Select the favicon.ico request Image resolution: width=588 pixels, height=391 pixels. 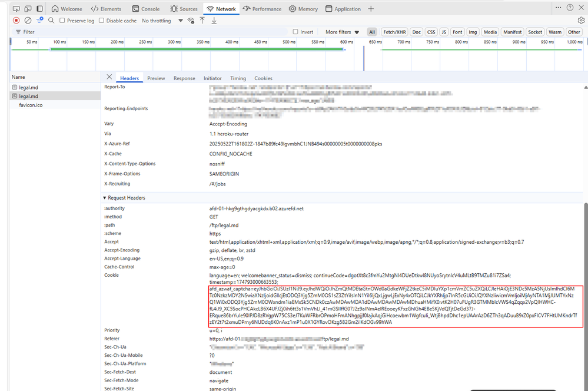click(x=55, y=105)
